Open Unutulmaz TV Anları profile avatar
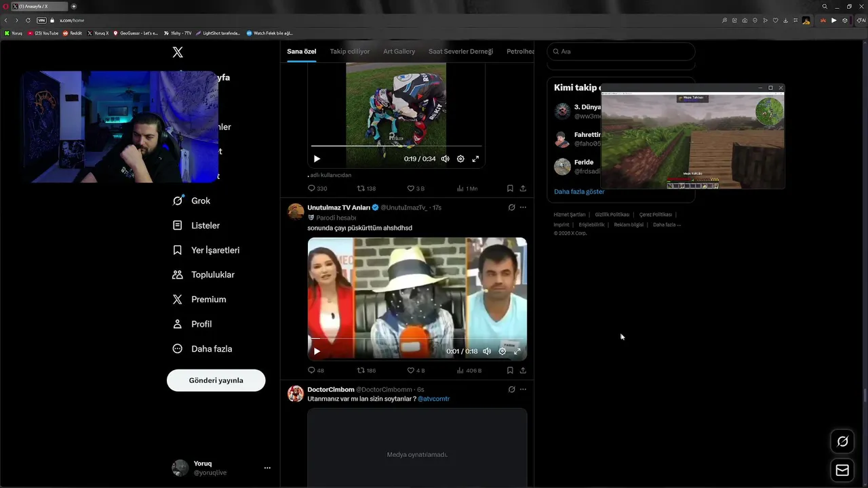The height and width of the screenshot is (488, 868). pos(296,211)
